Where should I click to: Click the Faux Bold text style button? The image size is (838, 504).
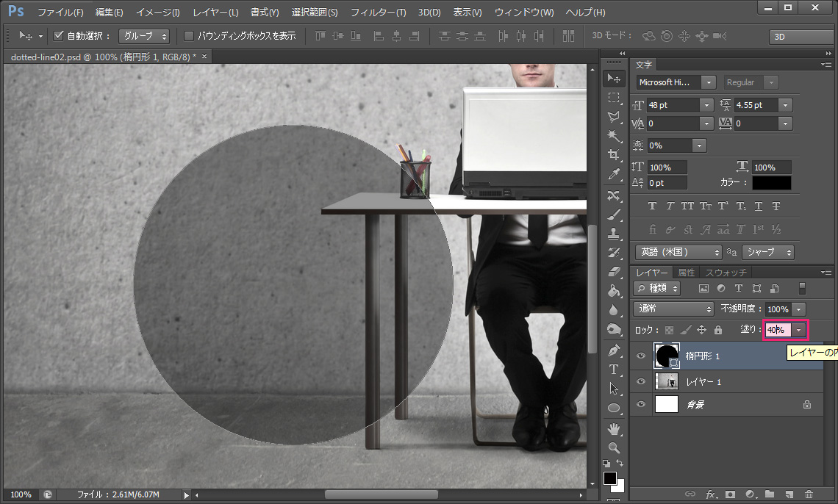pos(652,206)
